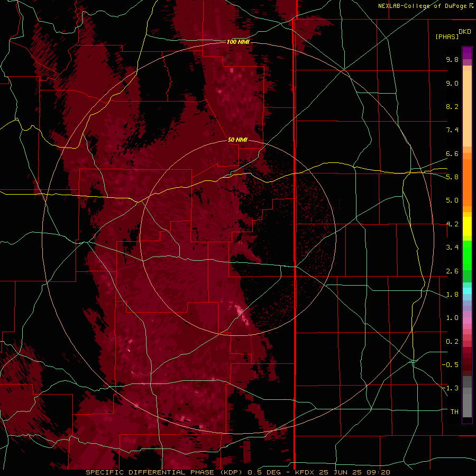Click the 1.0 value on the color scale
Screen dimensions: 476x476
pyautogui.click(x=452, y=318)
